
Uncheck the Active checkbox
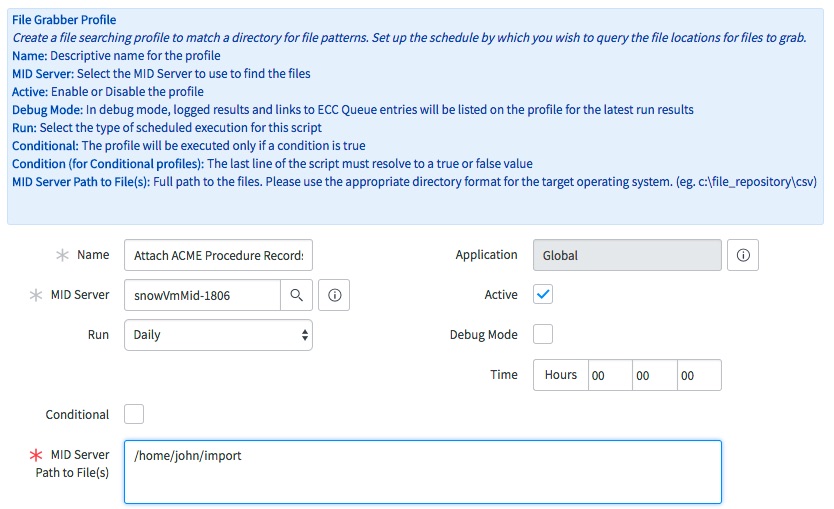tap(543, 294)
